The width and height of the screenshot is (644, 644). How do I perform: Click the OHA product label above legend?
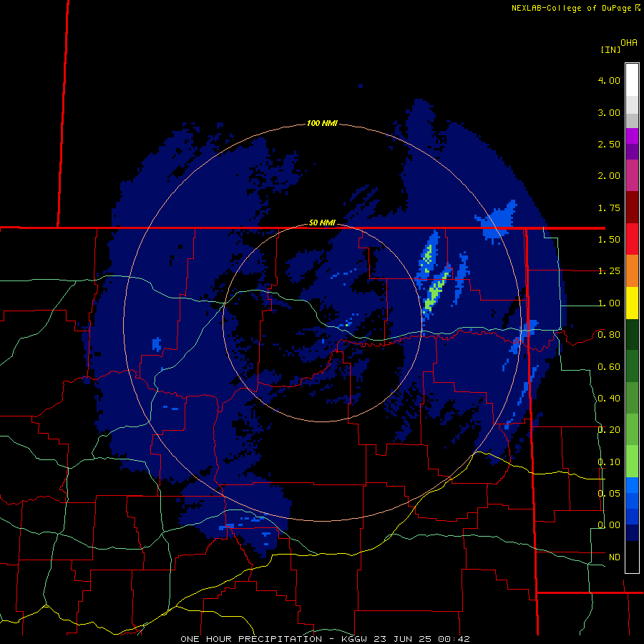click(629, 43)
